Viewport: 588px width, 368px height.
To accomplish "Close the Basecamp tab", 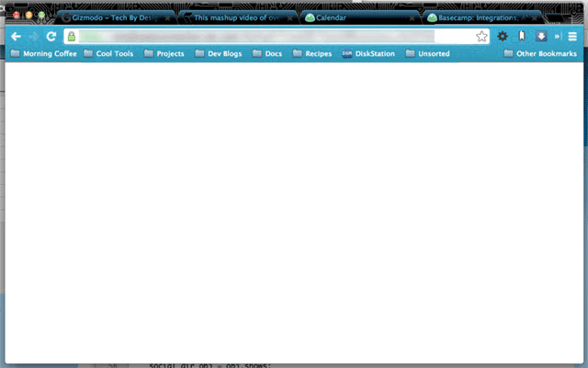I will 535,18.
